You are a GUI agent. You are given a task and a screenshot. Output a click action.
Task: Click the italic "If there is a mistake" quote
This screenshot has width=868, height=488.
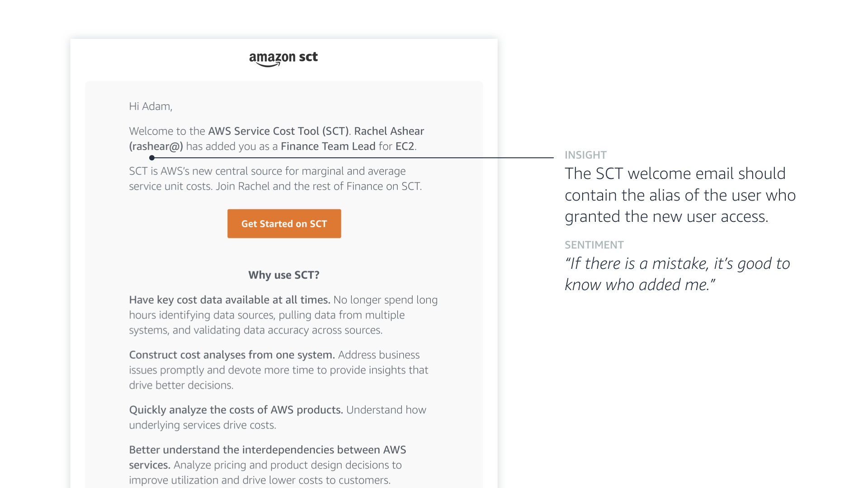click(677, 274)
